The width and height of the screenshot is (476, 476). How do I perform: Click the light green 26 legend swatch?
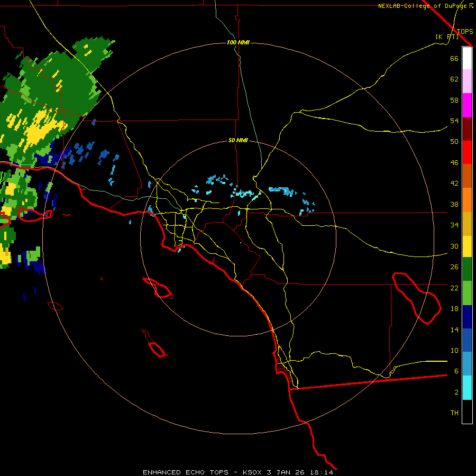[467, 293]
